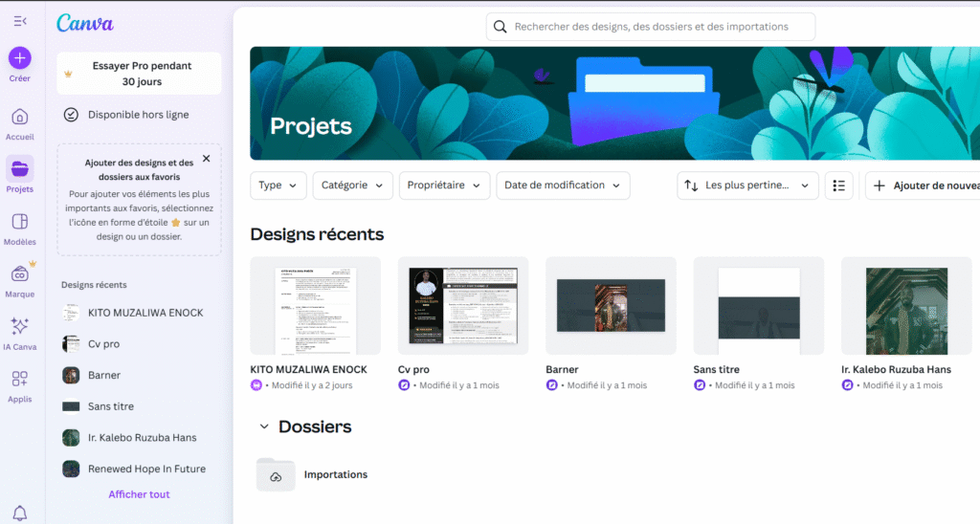Open the Marque brand icon
980x524 pixels.
pos(20,274)
